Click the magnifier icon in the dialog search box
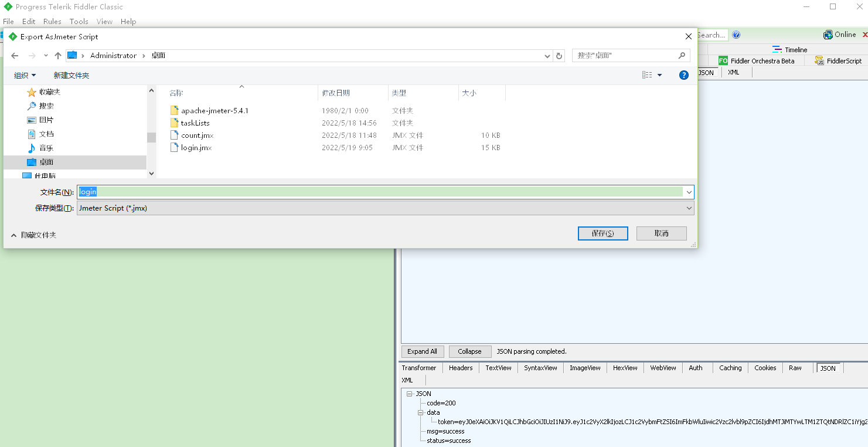Screen dimensions: 868x447 682,56
